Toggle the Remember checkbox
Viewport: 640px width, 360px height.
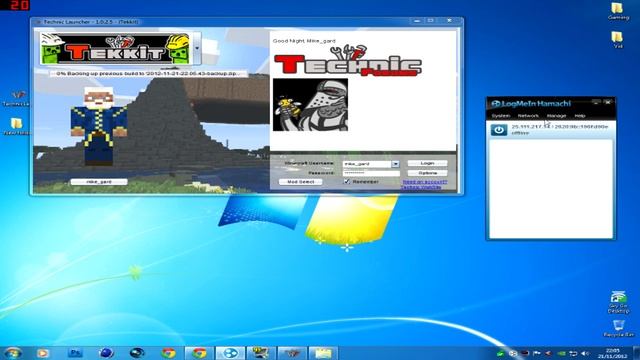(347, 182)
